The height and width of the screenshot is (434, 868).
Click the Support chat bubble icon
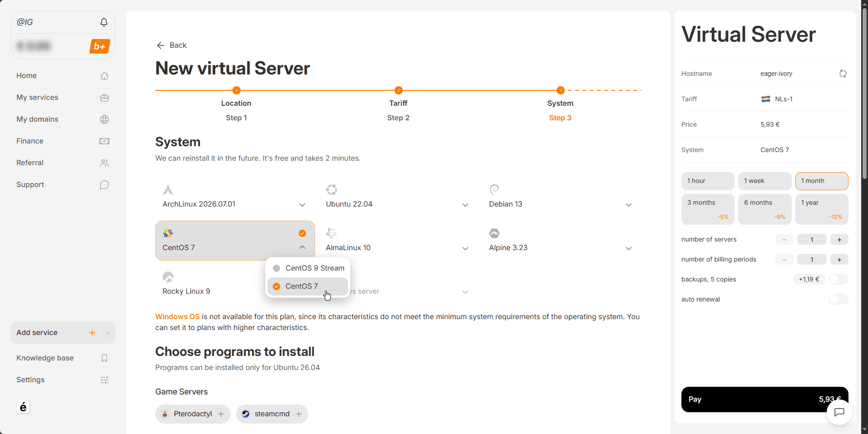[x=104, y=185]
